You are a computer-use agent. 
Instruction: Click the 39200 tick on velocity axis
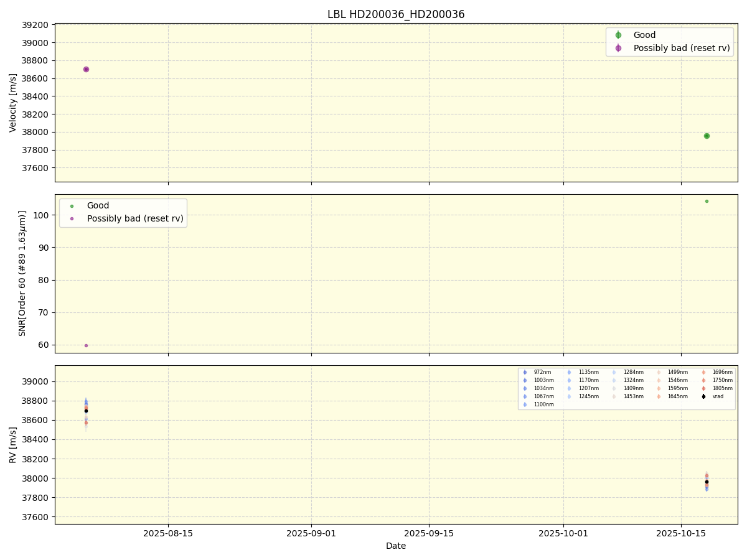tap(35, 25)
